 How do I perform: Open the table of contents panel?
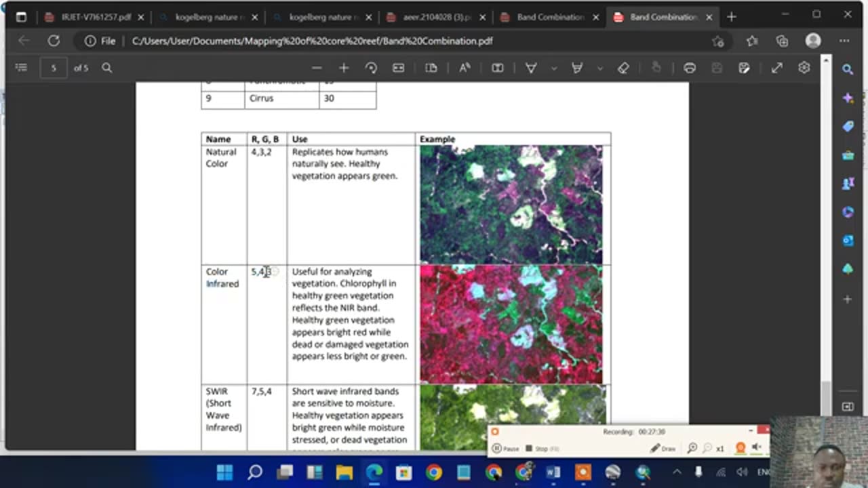click(21, 68)
